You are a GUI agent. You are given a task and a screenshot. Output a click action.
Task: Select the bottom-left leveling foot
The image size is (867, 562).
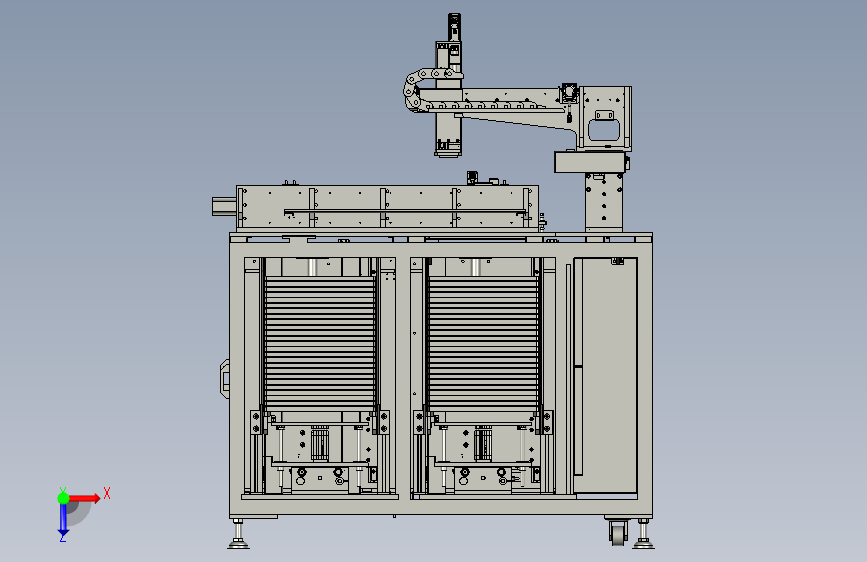coord(238,534)
